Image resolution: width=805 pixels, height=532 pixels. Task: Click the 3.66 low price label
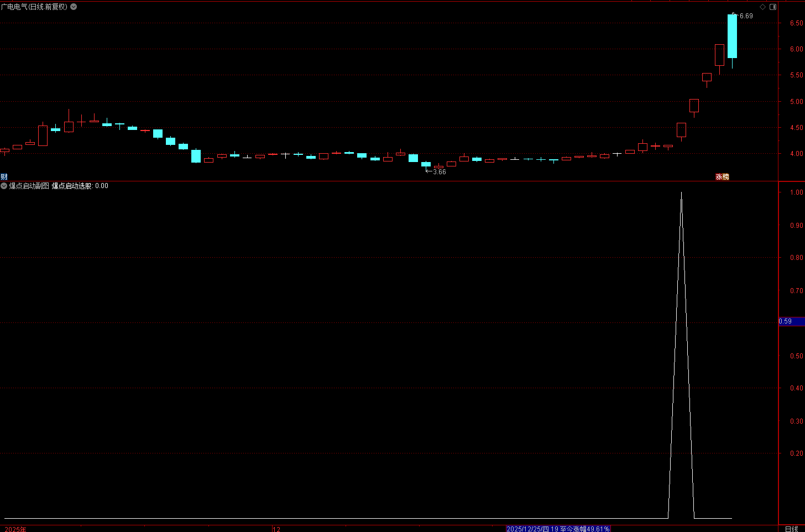[x=440, y=172]
